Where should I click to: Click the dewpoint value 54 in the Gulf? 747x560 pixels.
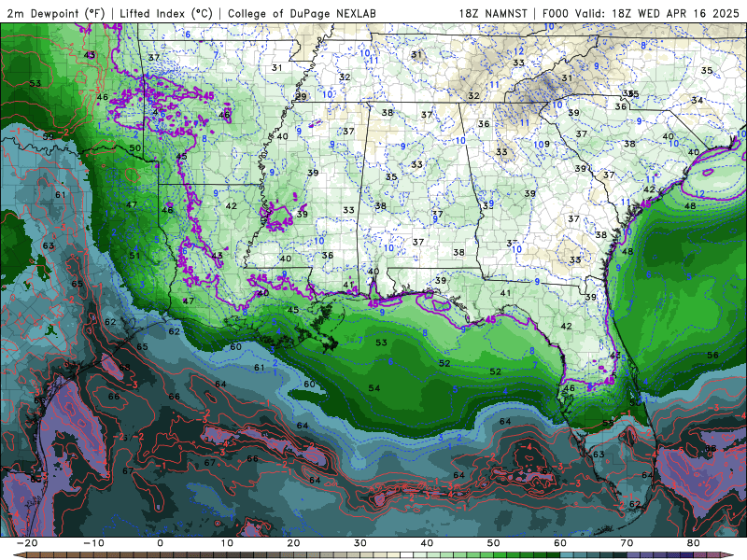[x=374, y=388]
